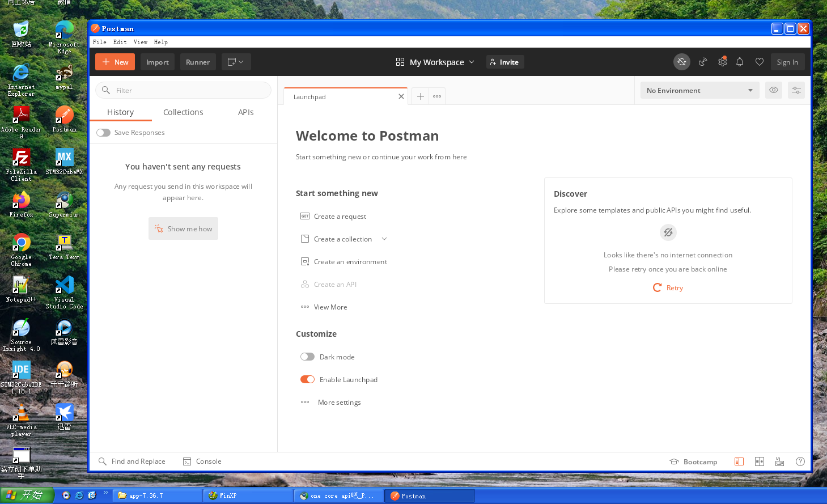Open the help question mark icon
This screenshot has width=827, height=504.
click(x=800, y=461)
